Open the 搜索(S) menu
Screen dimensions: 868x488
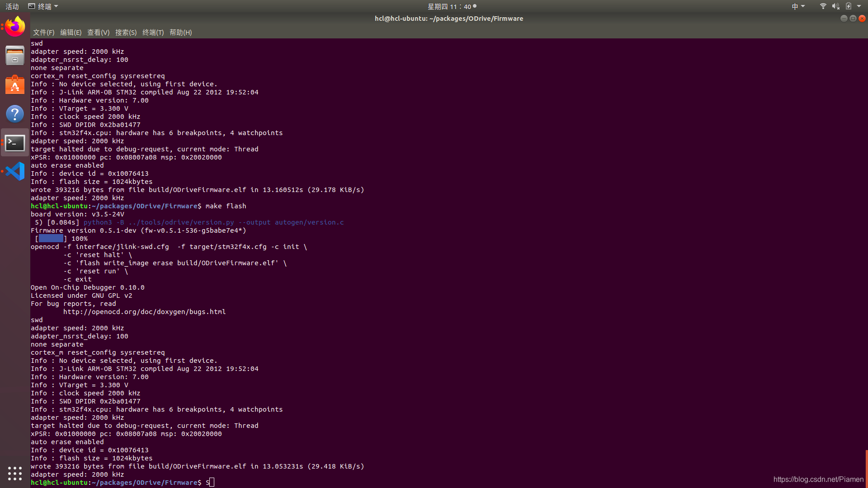pyautogui.click(x=126, y=33)
